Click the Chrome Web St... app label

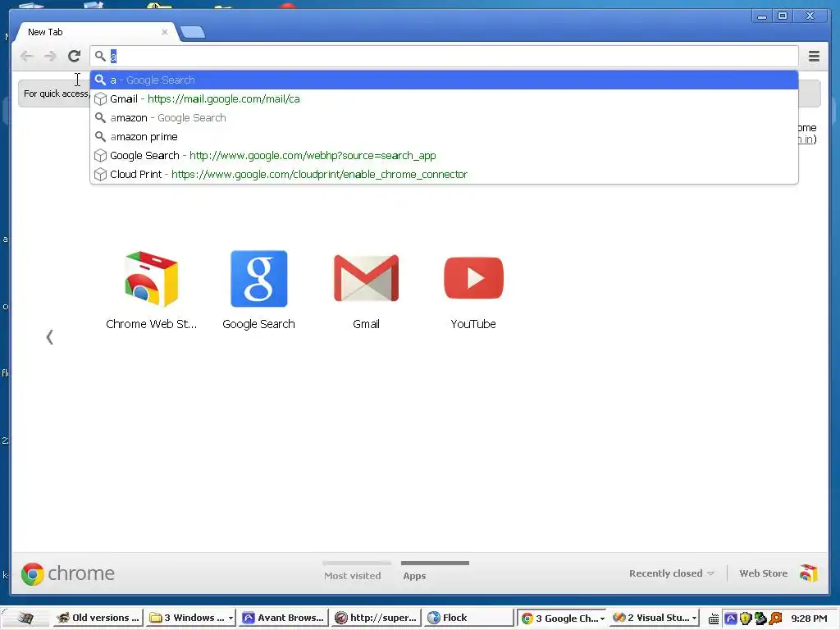(x=152, y=324)
